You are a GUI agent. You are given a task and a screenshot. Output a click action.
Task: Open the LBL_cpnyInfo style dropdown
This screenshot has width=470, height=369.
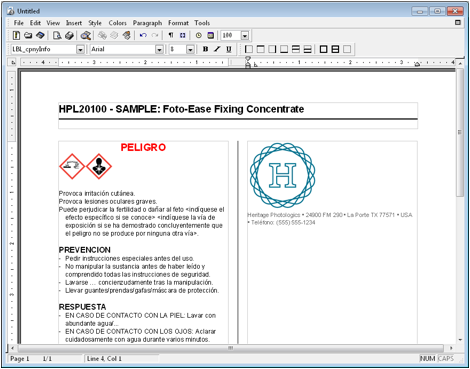[x=80, y=50]
